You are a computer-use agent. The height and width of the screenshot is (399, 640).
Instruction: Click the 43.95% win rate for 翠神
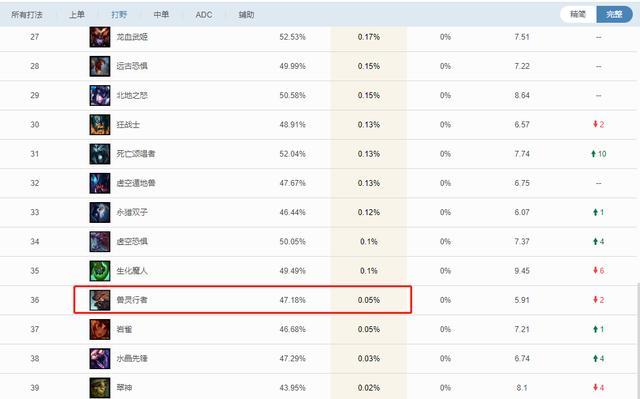click(x=292, y=388)
